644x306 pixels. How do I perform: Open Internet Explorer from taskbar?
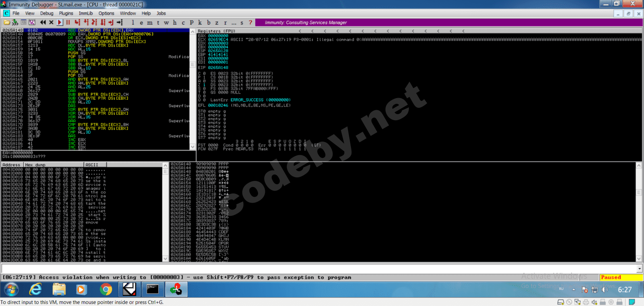coord(35,290)
